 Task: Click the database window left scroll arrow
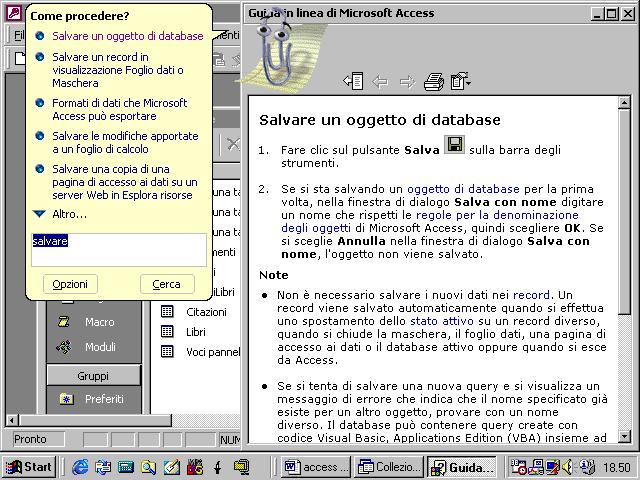tap(12, 420)
